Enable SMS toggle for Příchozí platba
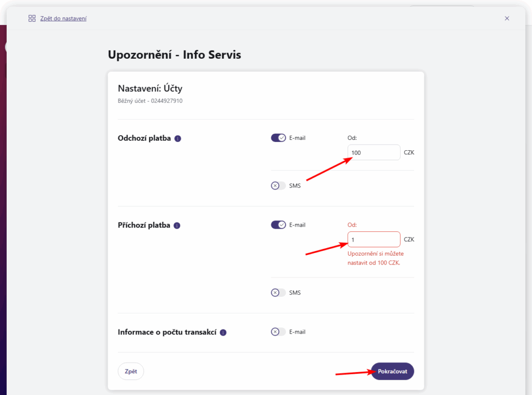This screenshot has height=395, width=532. tap(278, 293)
